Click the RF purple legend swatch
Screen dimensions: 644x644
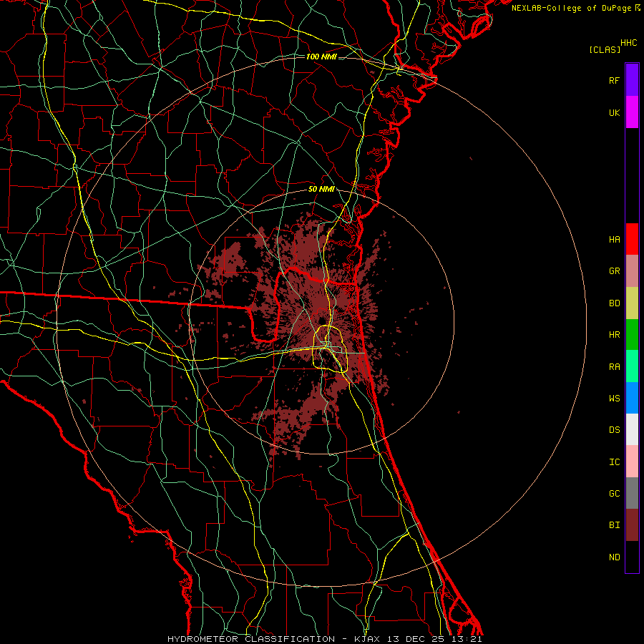(x=632, y=80)
